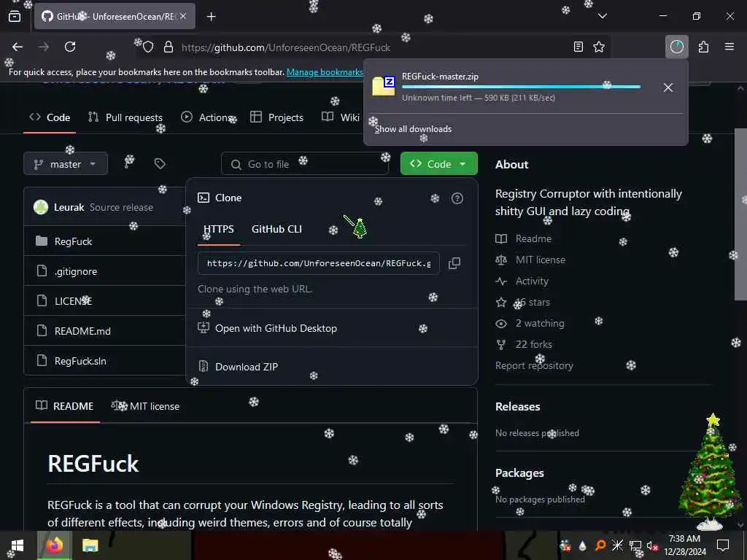Click the page vertical scrollbar thumb
This screenshot has height=560, width=747.
coord(740,214)
